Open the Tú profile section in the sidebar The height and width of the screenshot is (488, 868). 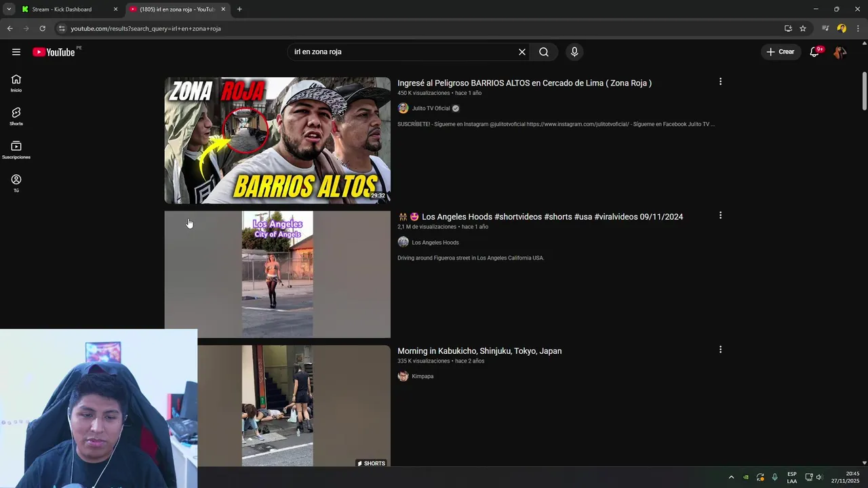pyautogui.click(x=16, y=183)
